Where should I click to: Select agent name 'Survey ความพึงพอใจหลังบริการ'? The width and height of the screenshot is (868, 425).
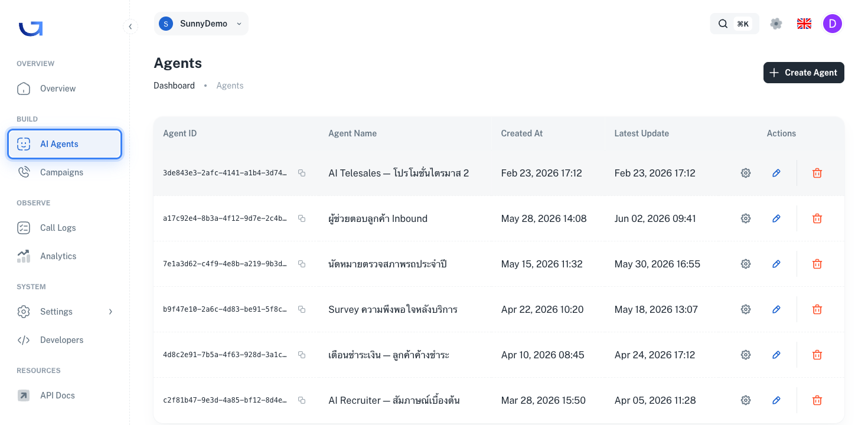pos(393,309)
